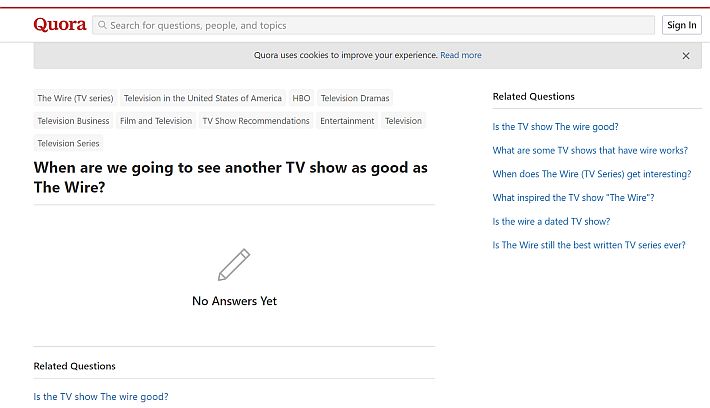Open When does The Wire get interesting link
This screenshot has height=408, width=710.
592,174
